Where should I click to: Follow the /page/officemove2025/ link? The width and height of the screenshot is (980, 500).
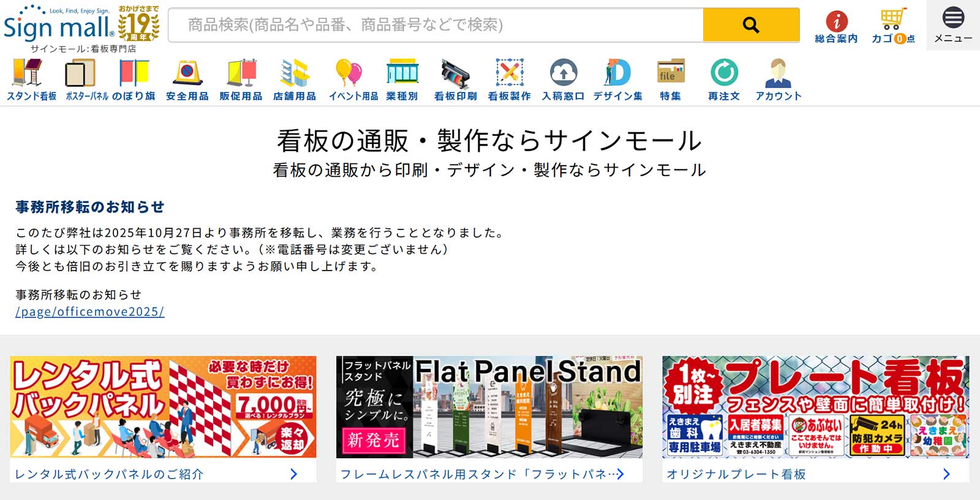point(90,312)
